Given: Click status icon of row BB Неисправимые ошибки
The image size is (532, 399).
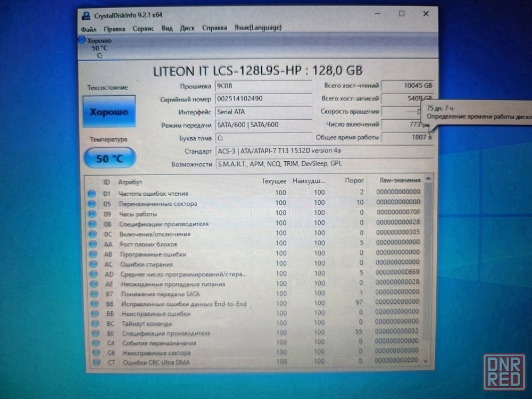Looking at the screenshot, I should (95, 313).
